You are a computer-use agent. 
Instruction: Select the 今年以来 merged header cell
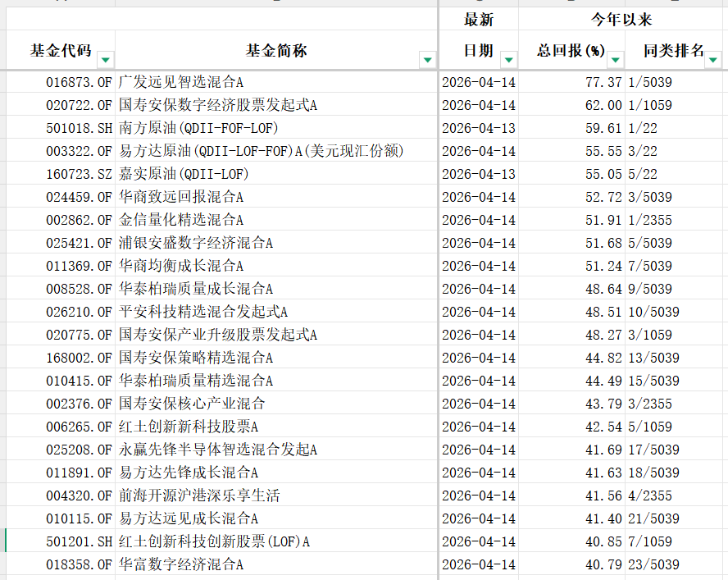(621, 20)
